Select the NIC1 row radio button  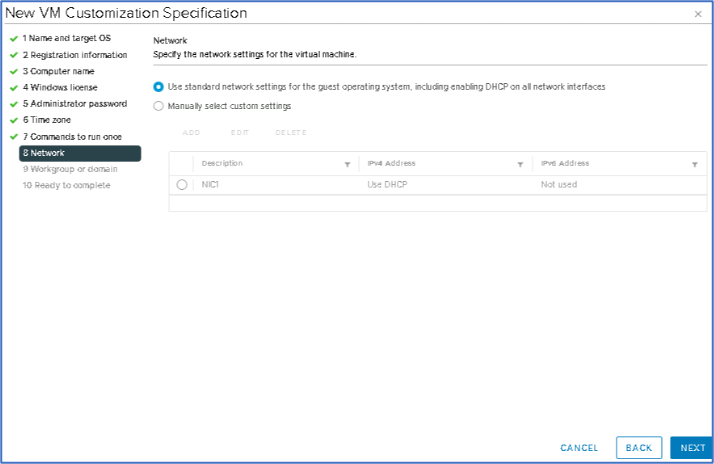[x=182, y=185]
